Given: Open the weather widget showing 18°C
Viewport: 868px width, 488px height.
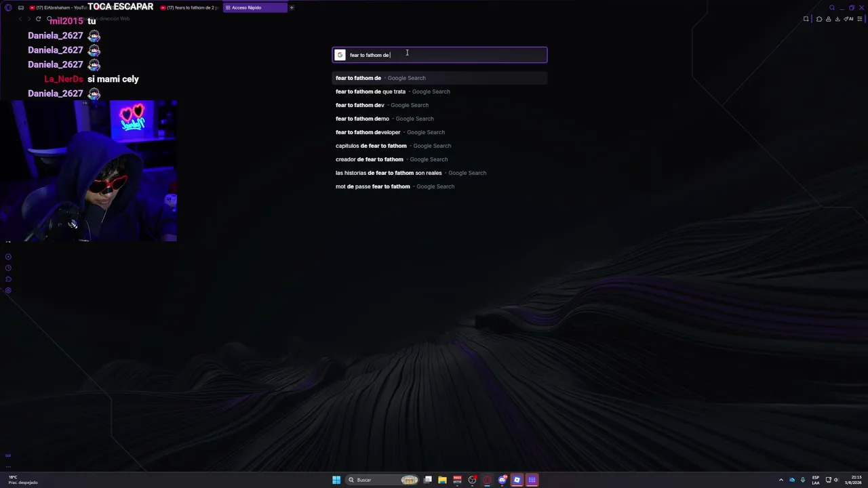Looking at the screenshot, I should point(22,480).
